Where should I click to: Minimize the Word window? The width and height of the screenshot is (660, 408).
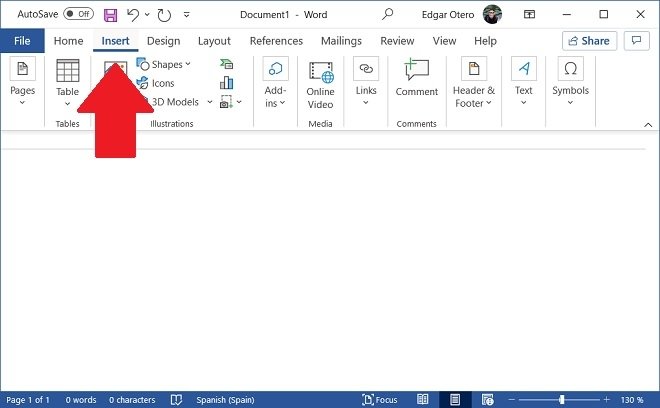[x=567, y=14]
